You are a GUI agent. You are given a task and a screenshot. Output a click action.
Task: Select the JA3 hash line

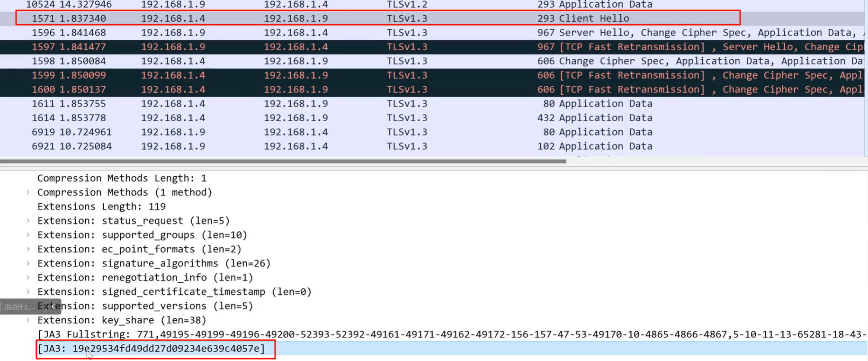pos(152,349)
